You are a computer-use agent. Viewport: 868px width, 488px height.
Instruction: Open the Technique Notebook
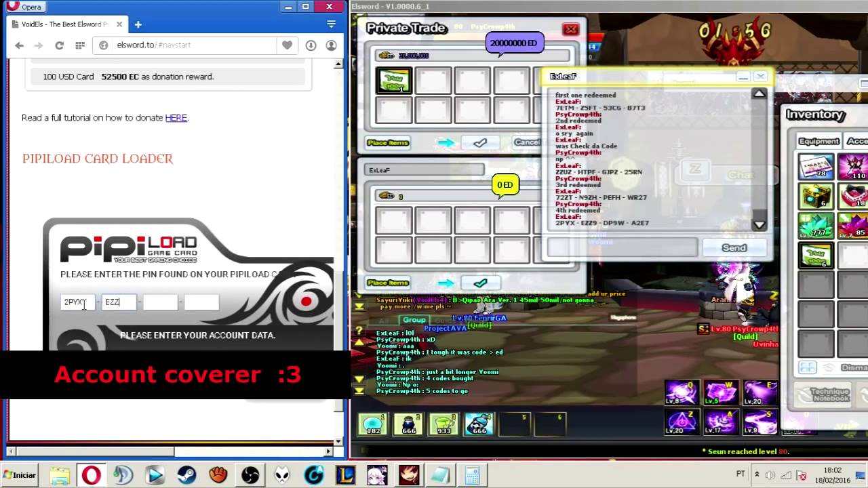coord(822,394)
